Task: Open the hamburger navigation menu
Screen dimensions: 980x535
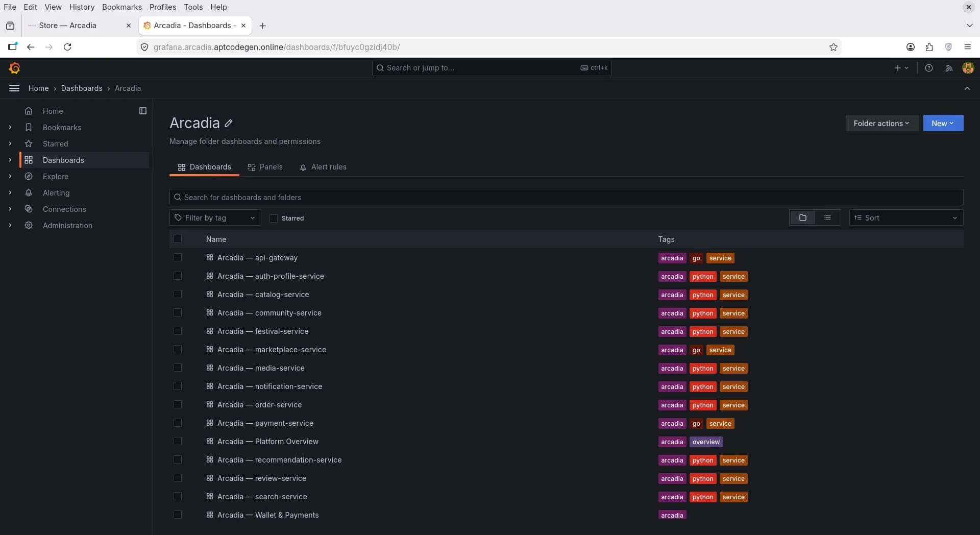Action: coord(14,88)
